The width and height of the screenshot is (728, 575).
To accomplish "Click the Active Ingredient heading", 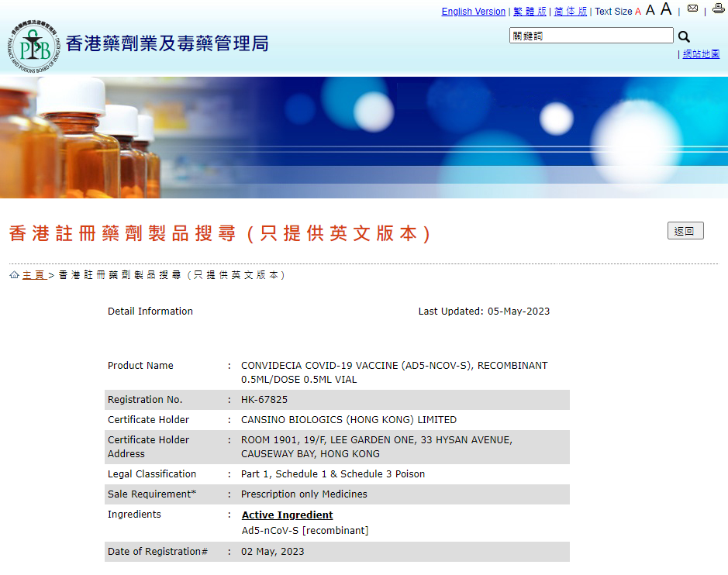I will [x=287, y=515].
